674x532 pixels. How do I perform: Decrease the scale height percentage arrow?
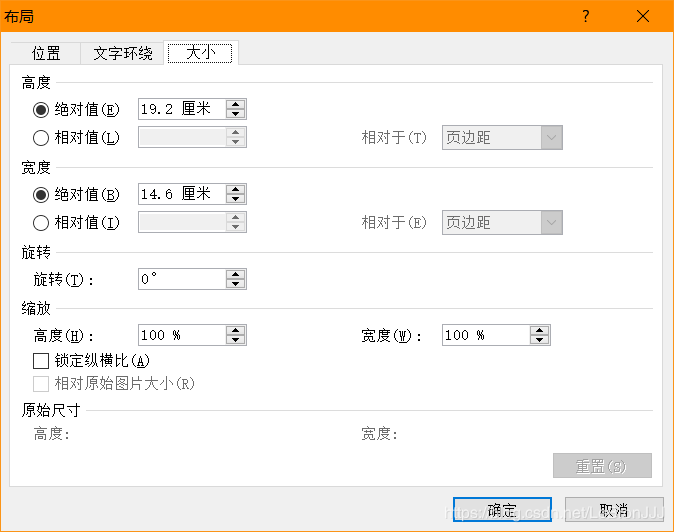coord(235,339)
